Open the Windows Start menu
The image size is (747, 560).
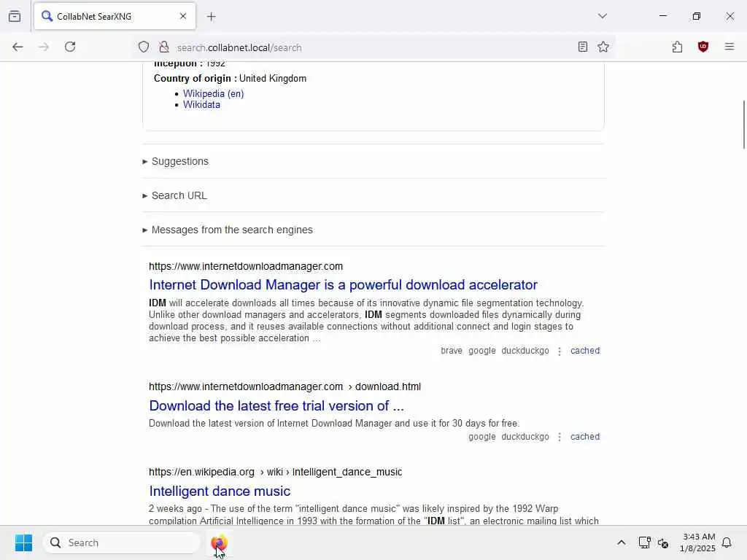click(x=23, y=542)
